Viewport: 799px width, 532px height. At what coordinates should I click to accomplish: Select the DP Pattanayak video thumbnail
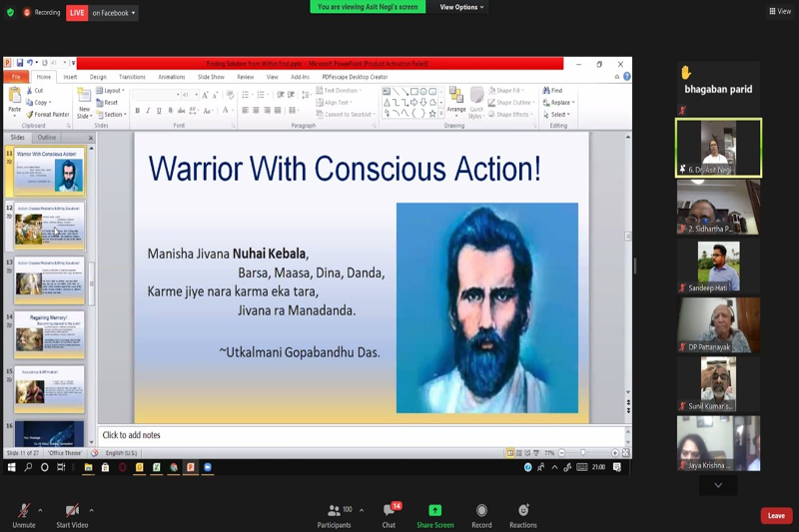point(718,324)
